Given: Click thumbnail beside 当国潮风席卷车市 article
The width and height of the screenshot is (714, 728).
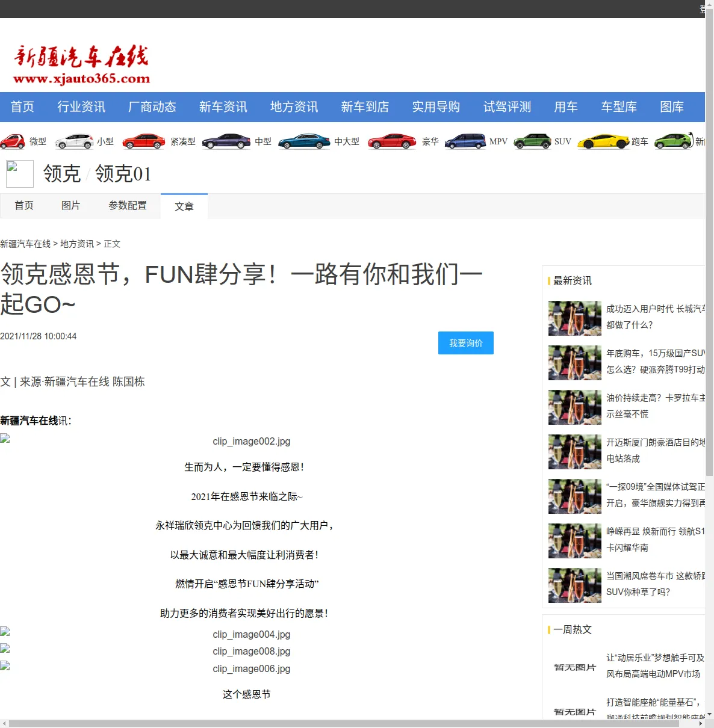Looking at the screenshot, I should (x=575, y=585).
